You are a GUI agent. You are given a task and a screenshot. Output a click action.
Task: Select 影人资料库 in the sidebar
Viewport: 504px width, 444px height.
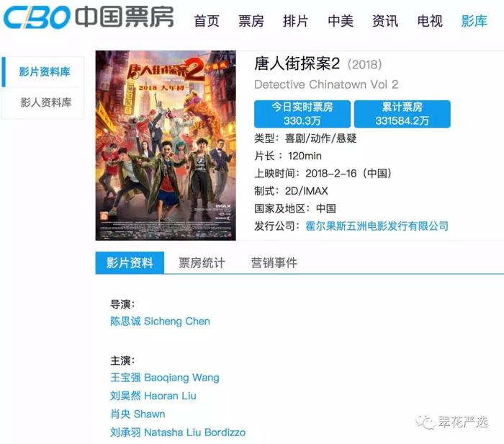pyautogui.click(x=46, y=102)
